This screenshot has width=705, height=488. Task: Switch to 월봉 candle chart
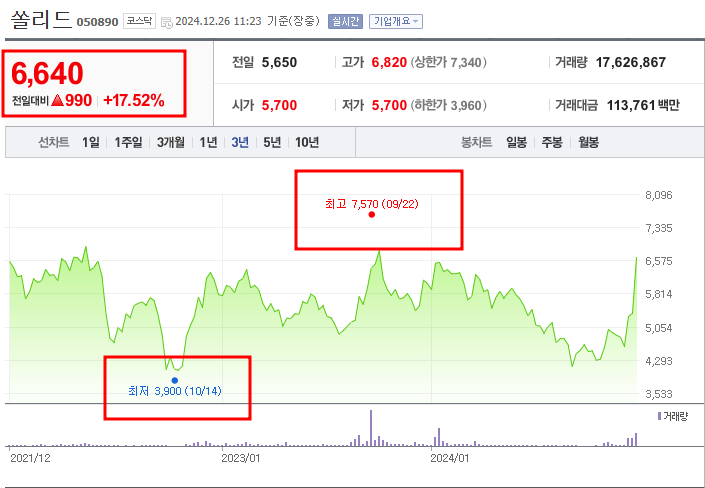(588, 143)
